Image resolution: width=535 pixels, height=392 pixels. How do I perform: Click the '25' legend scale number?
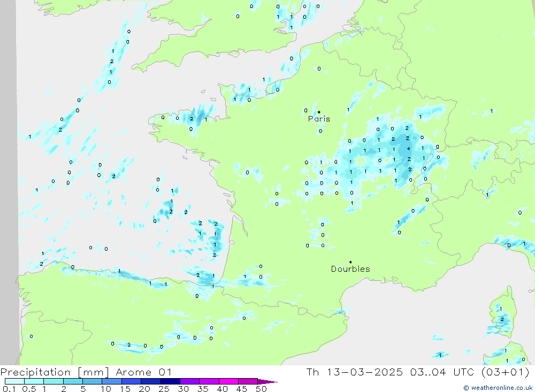164,389
